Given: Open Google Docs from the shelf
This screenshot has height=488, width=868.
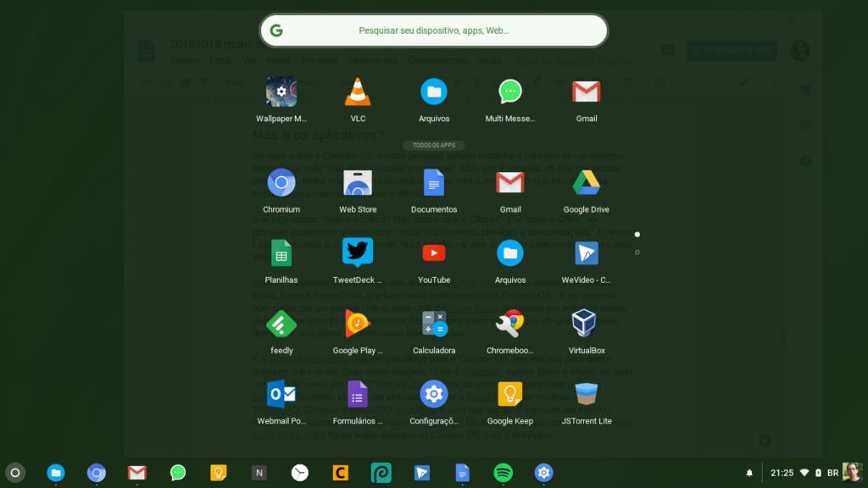Looking at the screenshot, I should click(463, 473).
